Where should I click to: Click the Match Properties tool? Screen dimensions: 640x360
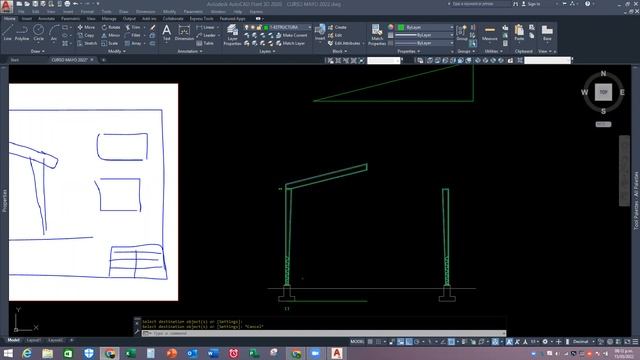click(376, 35)
